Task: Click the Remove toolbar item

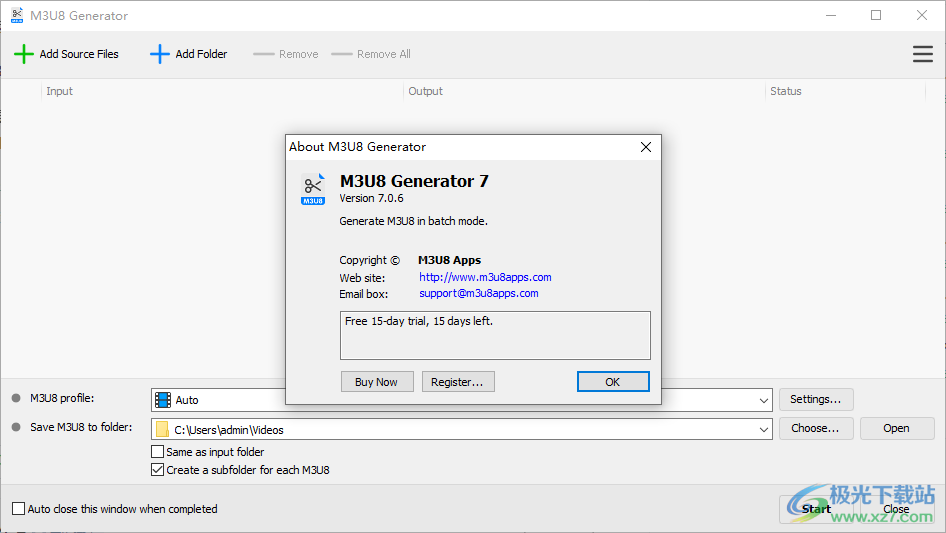Action: [286, 54]
